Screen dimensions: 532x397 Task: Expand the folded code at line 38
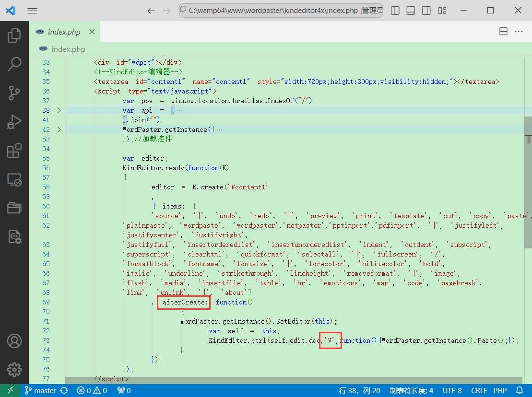pyautogui.click(x=59, y=110)
